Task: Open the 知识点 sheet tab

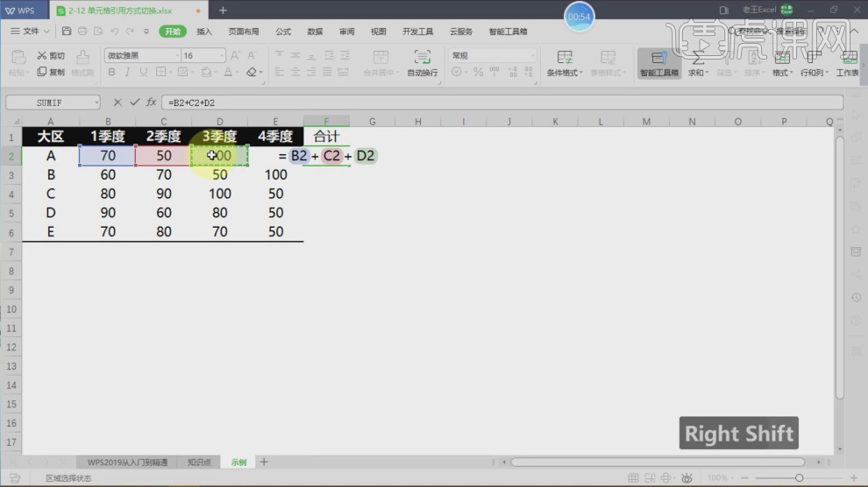Action: point(199,462)
